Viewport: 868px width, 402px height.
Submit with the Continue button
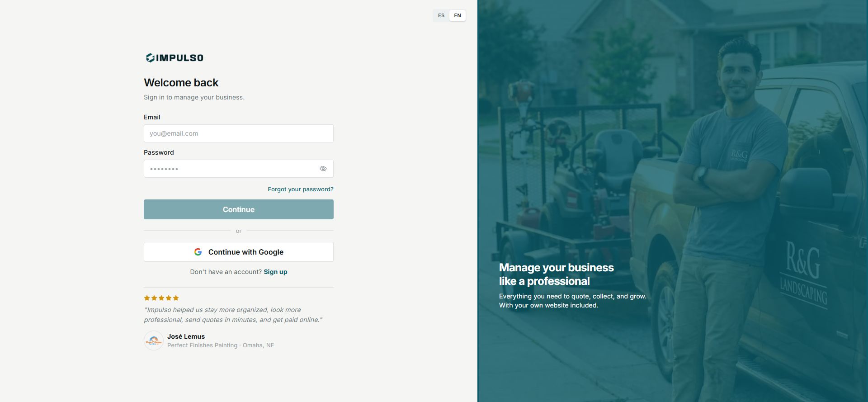[239, 209]
